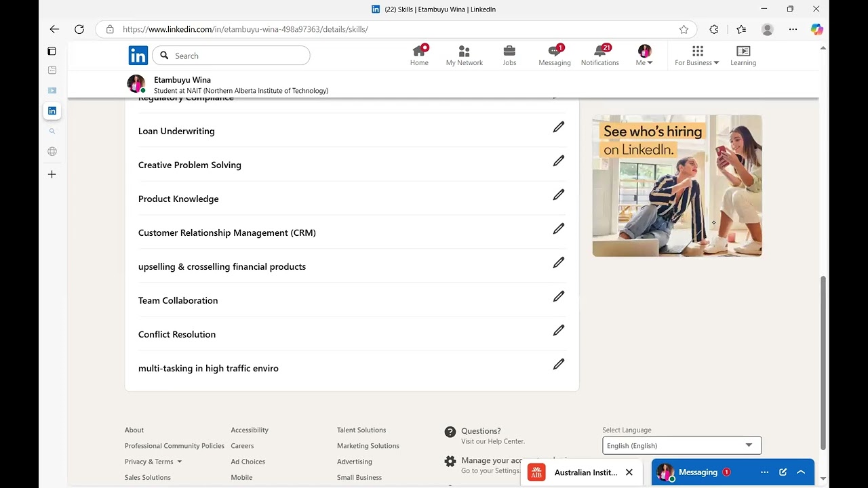Click the LinkedIn search field
The width and height of the screenshot is (868, 488).
pos(231,56)
